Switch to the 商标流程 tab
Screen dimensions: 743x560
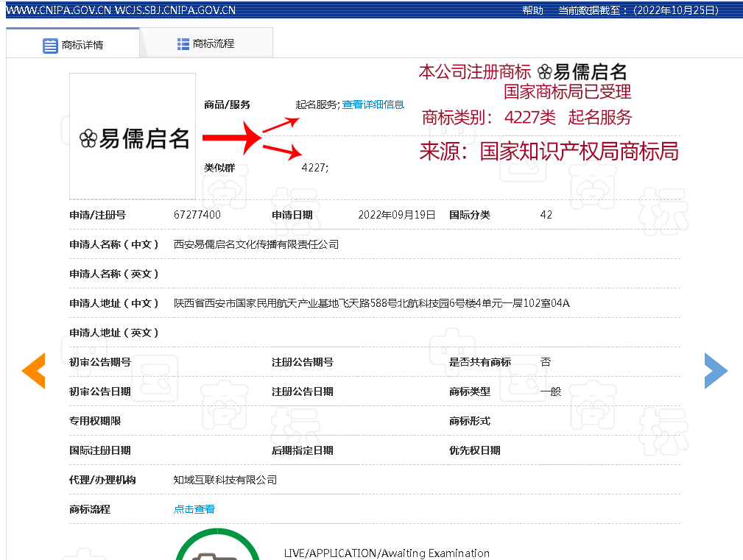pyautogui.click(x=206, y=43)
